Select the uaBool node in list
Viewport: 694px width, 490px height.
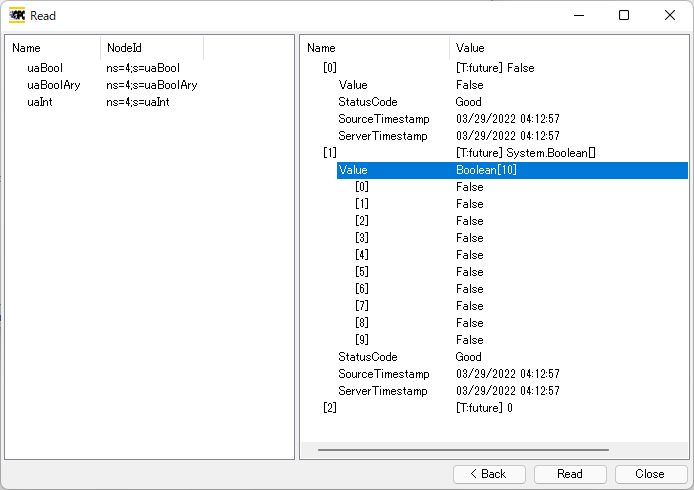point(45,68)
